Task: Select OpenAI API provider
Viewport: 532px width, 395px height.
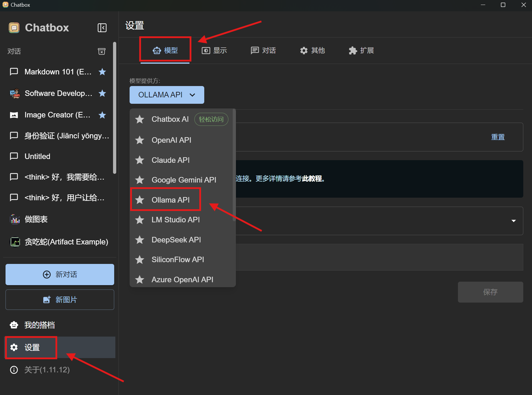Action: pyautogui.click(x=181, y=140)
